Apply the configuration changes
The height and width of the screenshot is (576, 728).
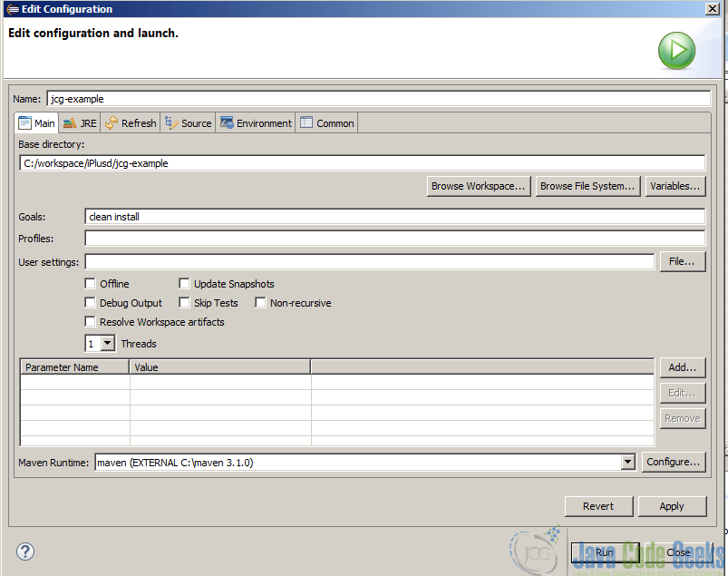672,506
